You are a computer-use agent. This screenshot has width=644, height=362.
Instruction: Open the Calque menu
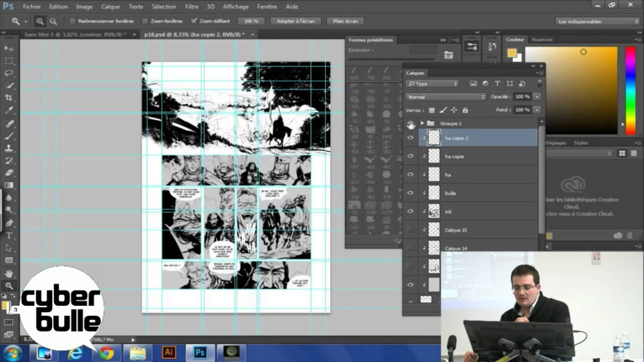(x=110, y=7)
